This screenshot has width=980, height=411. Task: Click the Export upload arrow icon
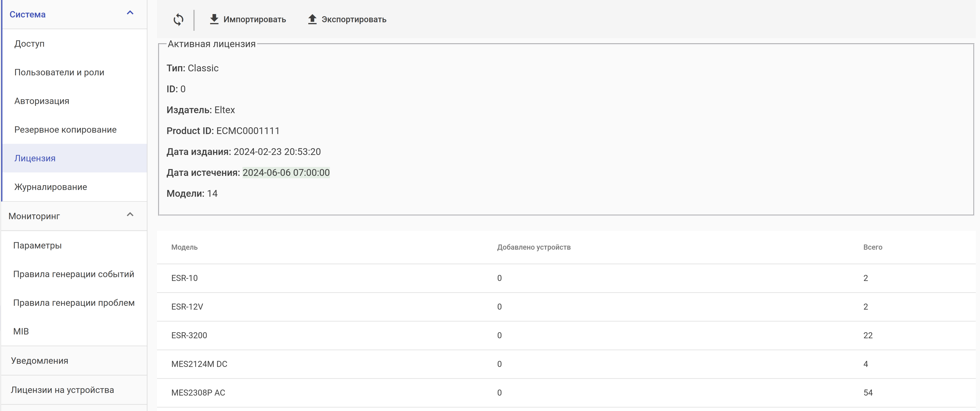coord(312,19)
